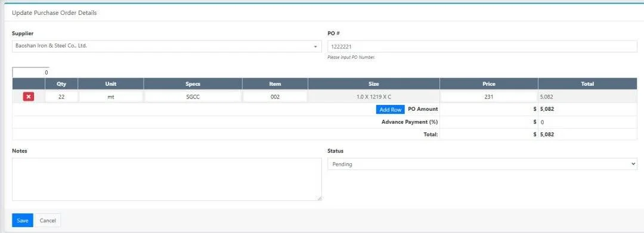Viewport: 644px width, 233px height.
Task: Click the Price column header
Action: (x=489, y=83)
